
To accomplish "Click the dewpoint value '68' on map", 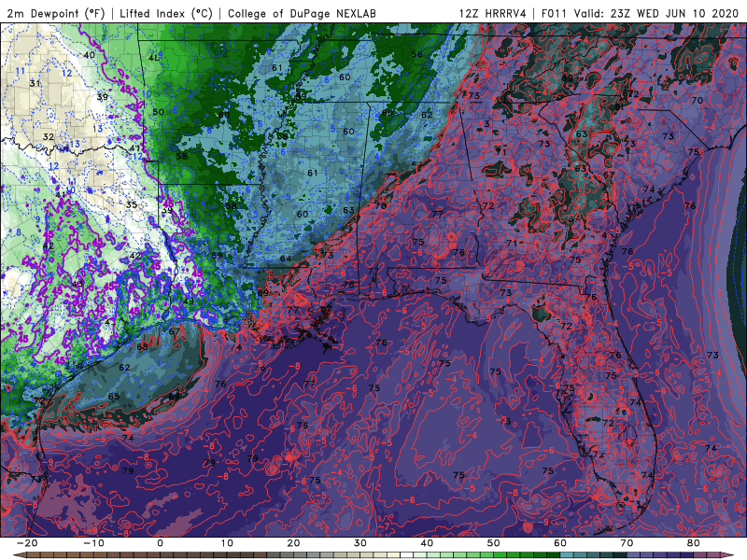I will pyautogui.click(x=142, y=346).
